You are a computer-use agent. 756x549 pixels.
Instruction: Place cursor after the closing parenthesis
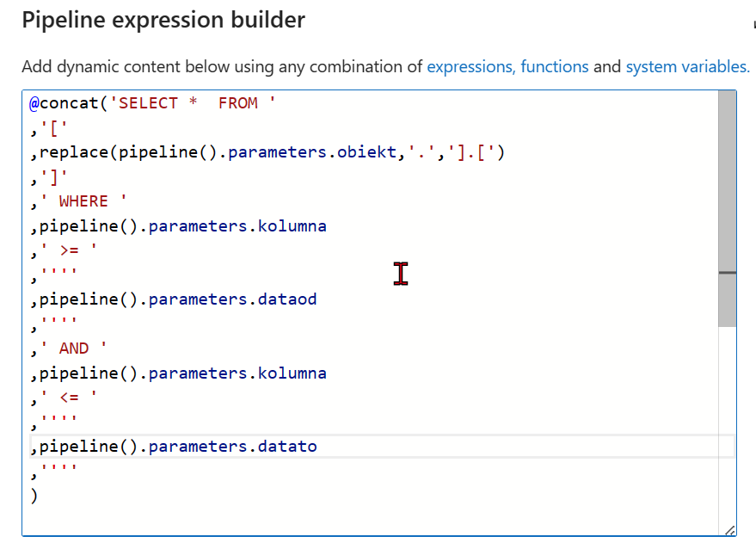point(40,496)
